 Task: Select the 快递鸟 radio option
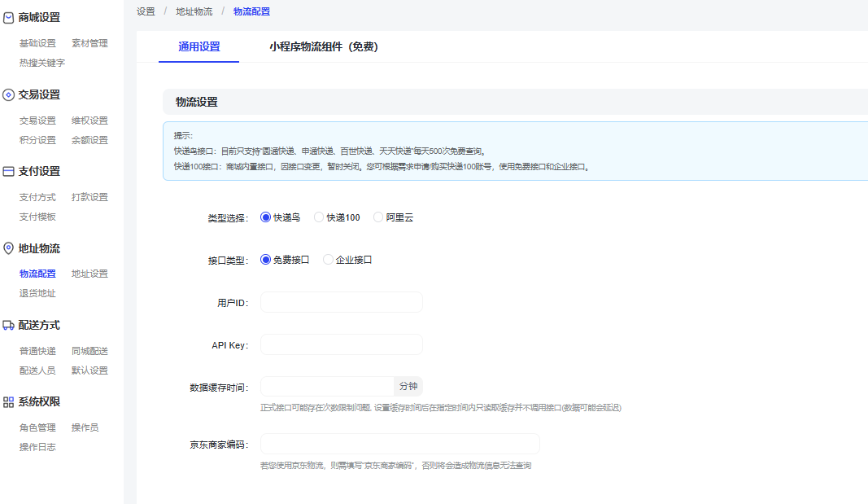265,217
